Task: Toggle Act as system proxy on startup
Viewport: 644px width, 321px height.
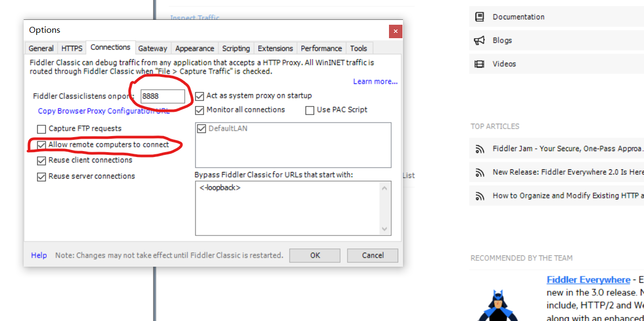Action: click(x=200, y=96)
